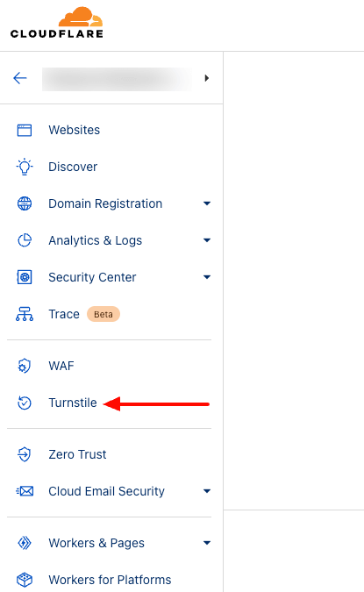Screen dimensions: 364x592
Task: Expand the Security Center submenu arrow
Action: pos(206,277)
